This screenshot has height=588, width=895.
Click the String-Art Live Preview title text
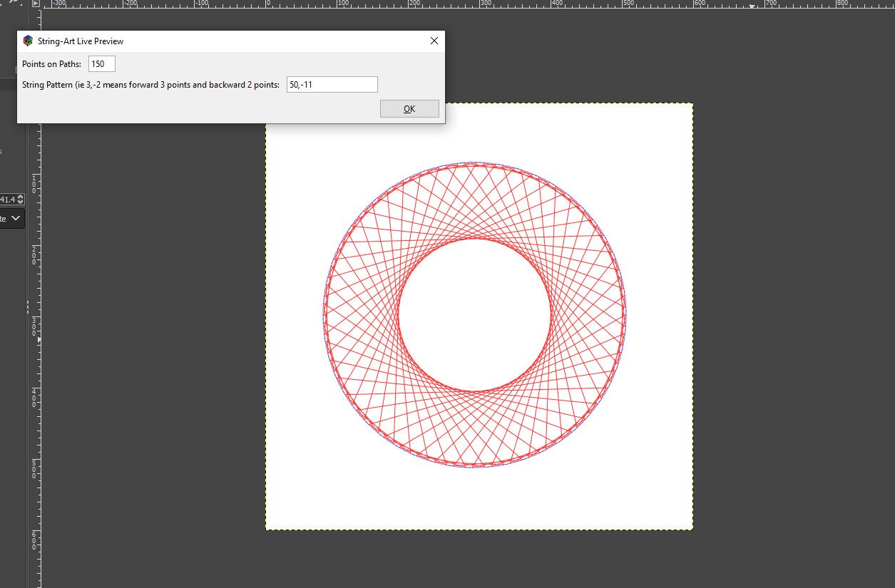point(81,41)
